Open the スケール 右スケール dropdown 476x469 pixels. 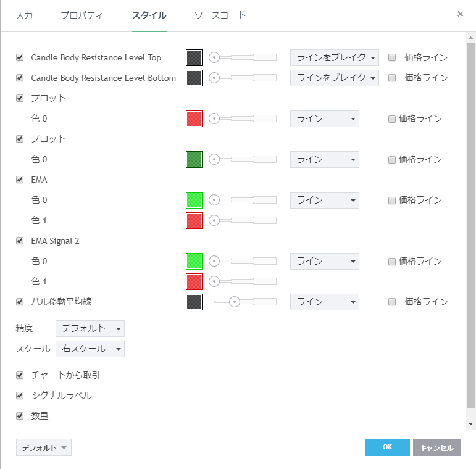(x=90, y=349)
